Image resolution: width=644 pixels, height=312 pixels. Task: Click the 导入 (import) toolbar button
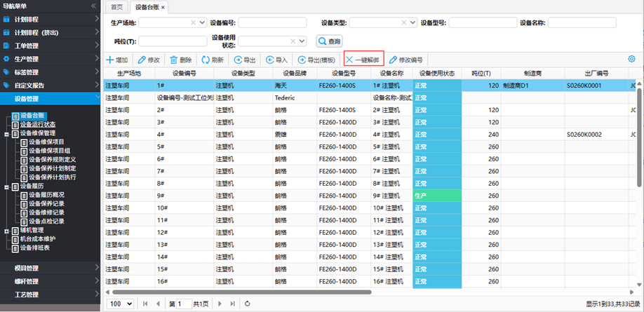[x=276, y=60]
